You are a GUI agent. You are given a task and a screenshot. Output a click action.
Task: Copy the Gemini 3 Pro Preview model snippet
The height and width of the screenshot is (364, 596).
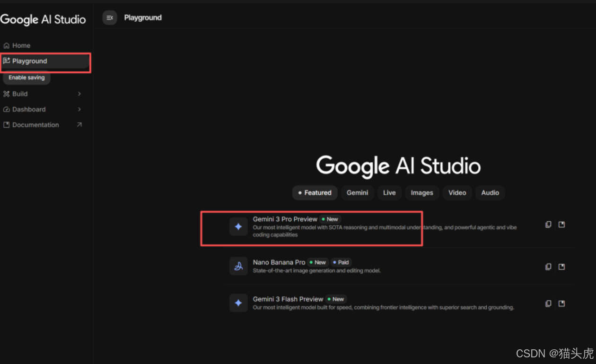[x=548, y=224]
